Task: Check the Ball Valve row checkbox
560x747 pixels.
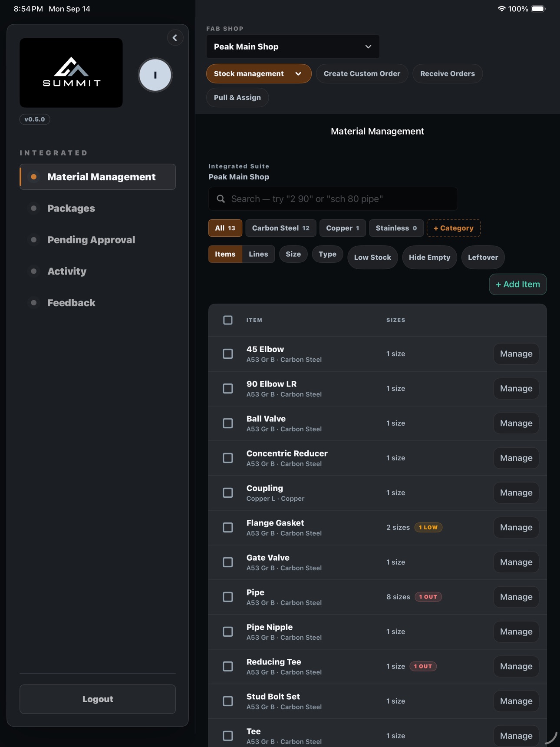Action: point(228,423)
